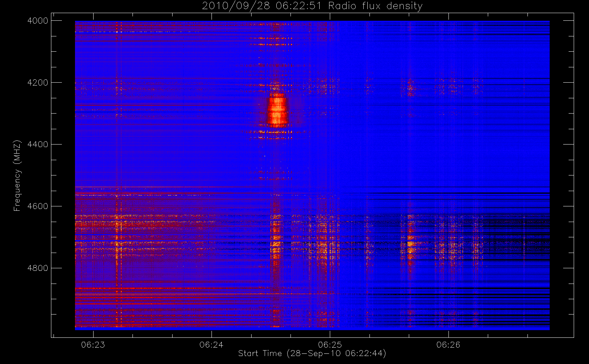
Task: Click the 06:24 time tick label
Action: [x=212, y=344]
